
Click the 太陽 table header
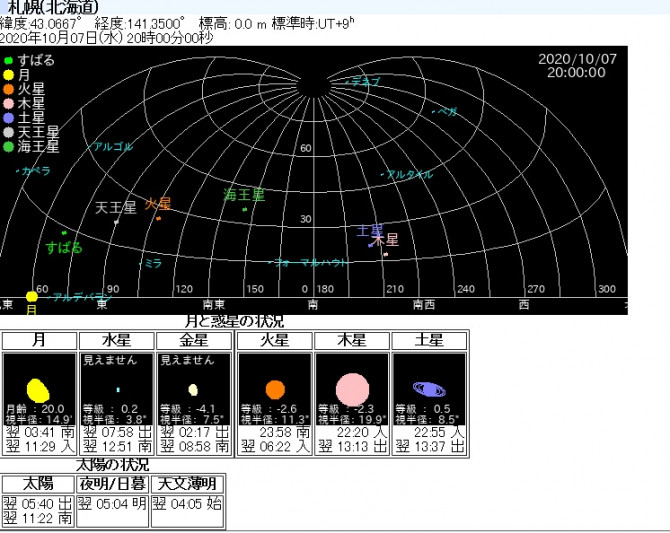tap(38, 484)
